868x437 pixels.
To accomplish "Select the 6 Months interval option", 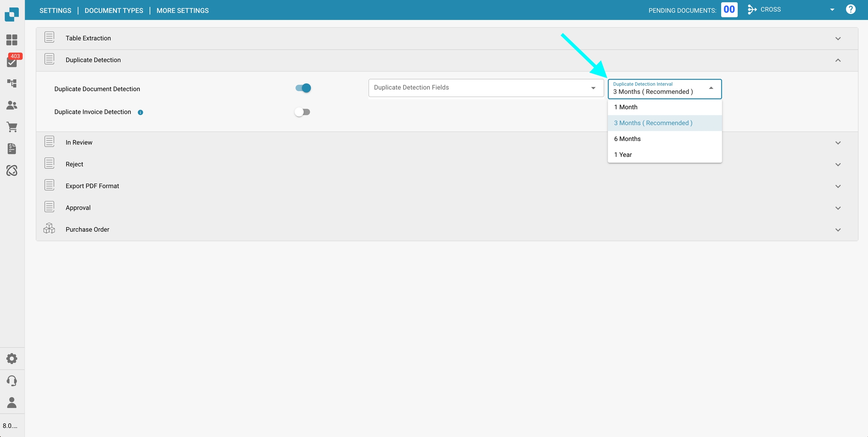I will [x=627, y=139].
